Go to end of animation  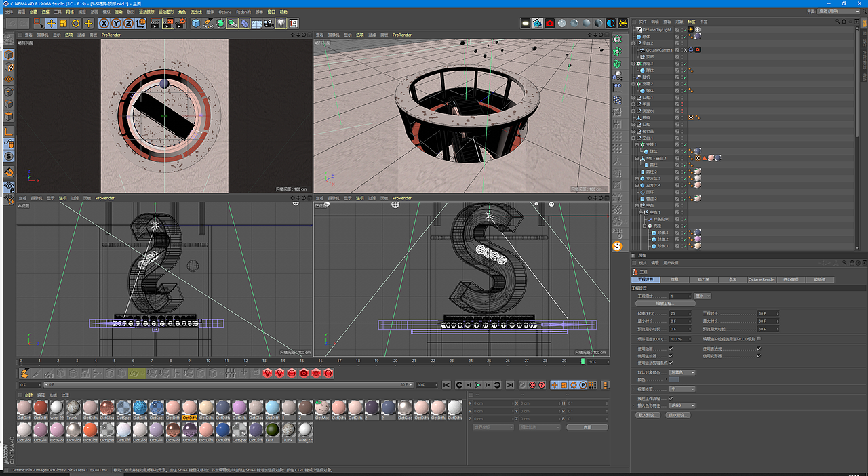(509, 385)
